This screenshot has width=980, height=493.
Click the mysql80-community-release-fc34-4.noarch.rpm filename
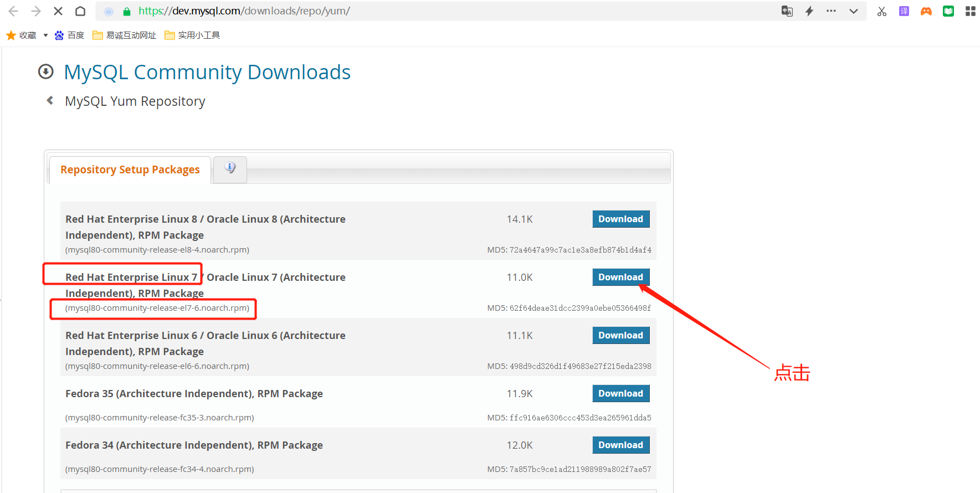[160, 469]
